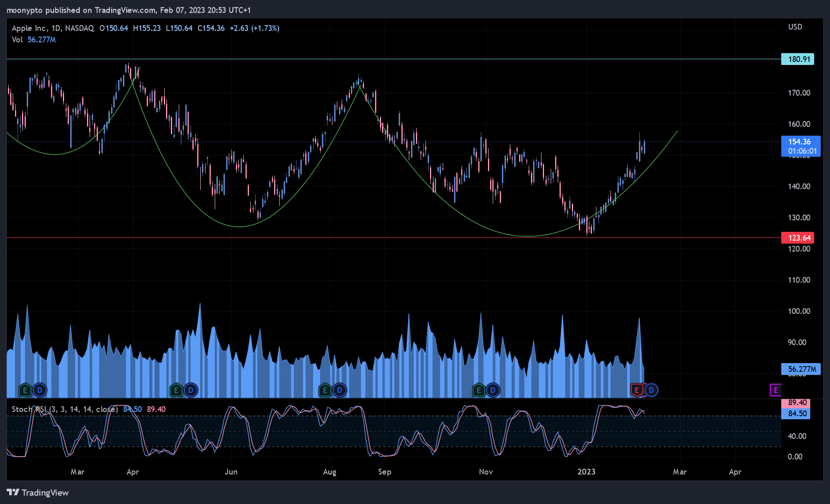Click the 180.91 resistance price label
Viewport: 830px width, 504px height.
798,59
